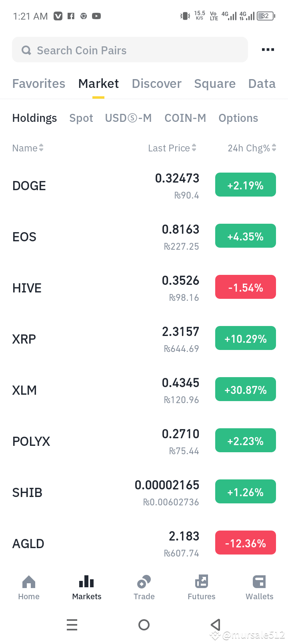Tap the magnifier search icon
288x644 pixels.
pos(26,50)
